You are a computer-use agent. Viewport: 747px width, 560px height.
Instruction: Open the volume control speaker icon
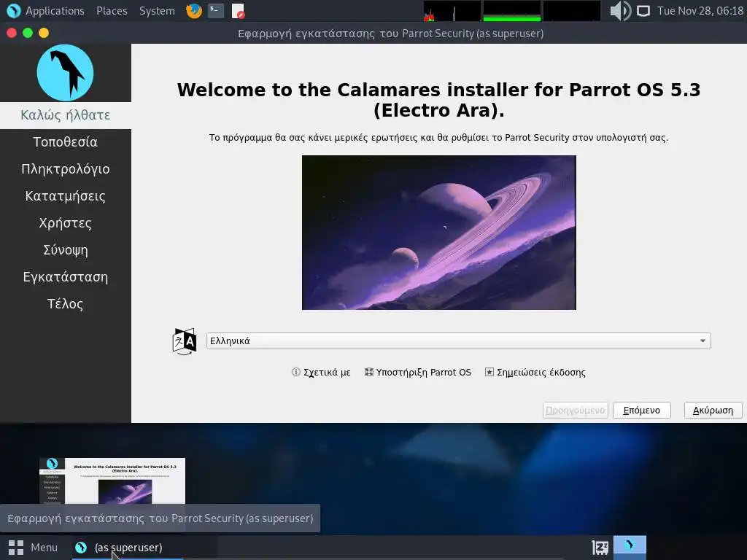[x=620, y=10]
